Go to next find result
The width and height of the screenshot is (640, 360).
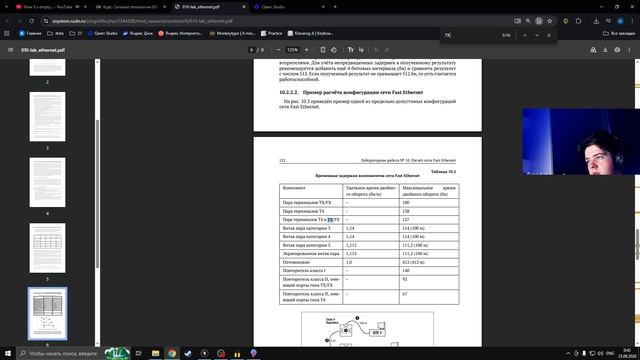[537, 36]
